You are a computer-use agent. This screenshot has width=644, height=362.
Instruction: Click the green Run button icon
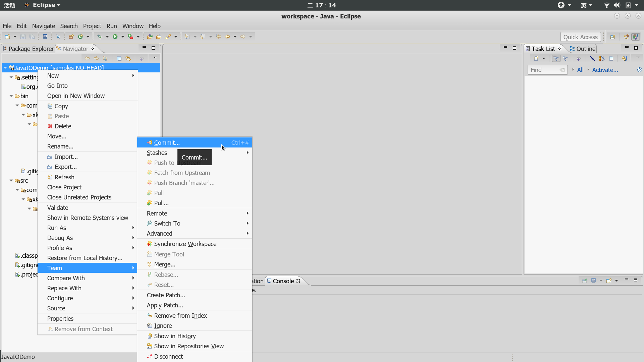point(115,37)
